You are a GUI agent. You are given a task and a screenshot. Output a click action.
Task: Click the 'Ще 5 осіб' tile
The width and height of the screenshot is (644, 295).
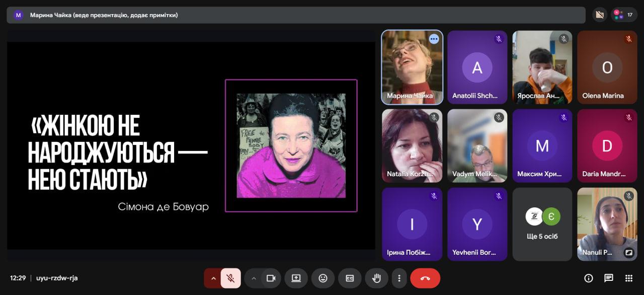coord(542,224)
